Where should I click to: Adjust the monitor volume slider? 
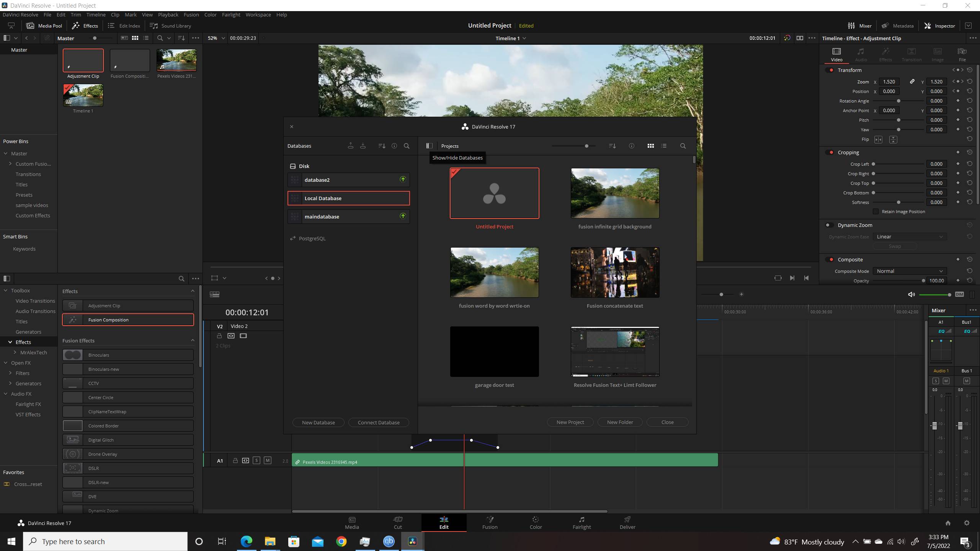(x=949, y=294)
